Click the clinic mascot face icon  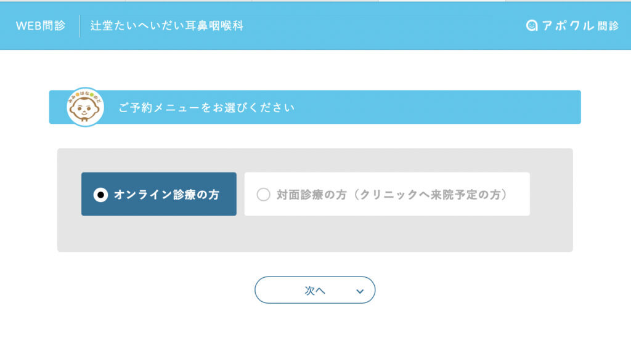pos(85,107)
